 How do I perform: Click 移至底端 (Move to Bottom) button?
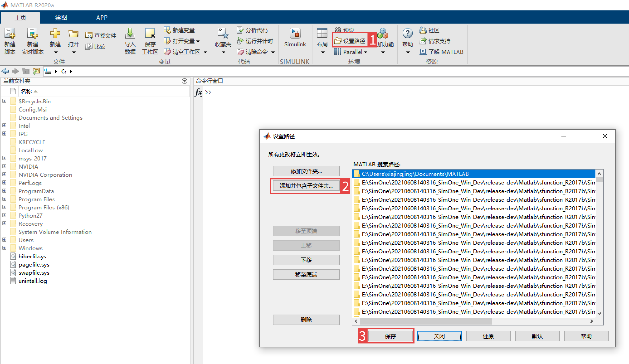[x=306, y=274]
